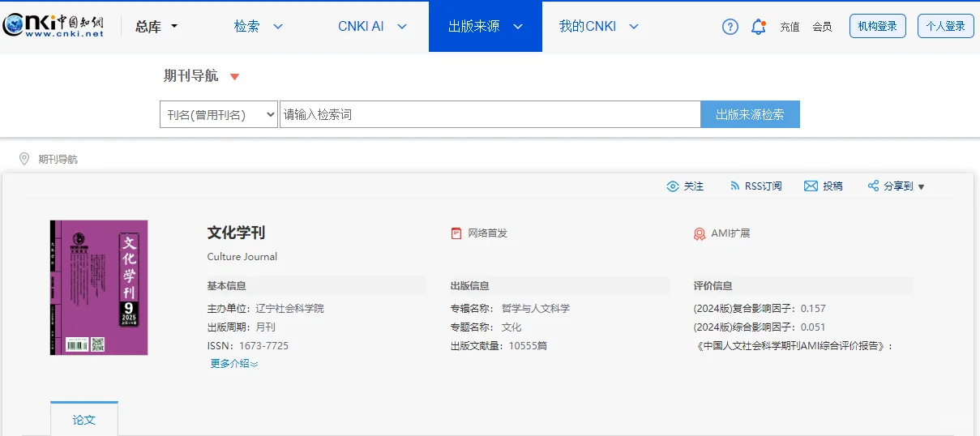Click the 评价信息 section heading
The width and height of the screenshot is (980, 436).
(x=713, y=285)
